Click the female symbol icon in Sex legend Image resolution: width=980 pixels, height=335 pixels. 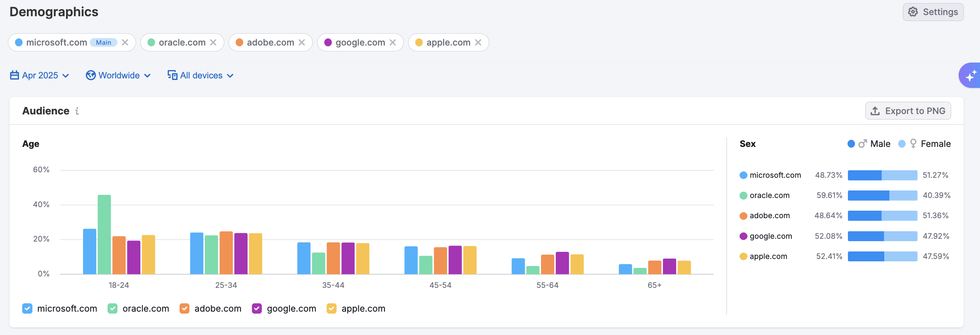(x=913, y=143)
